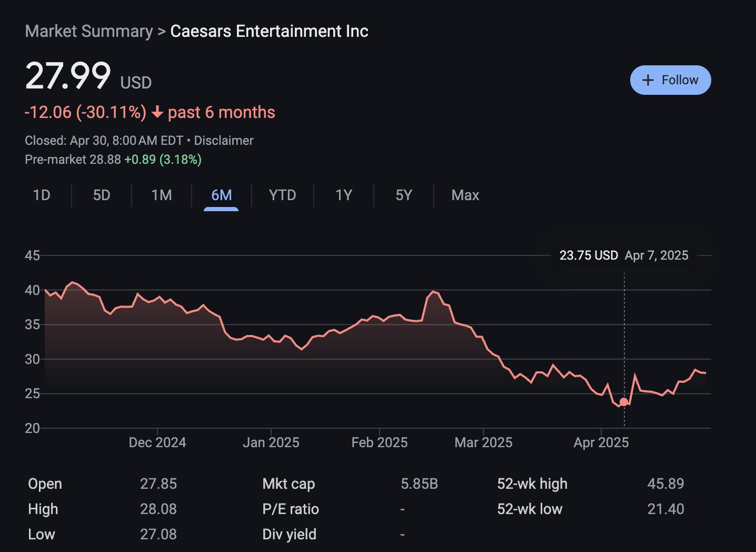This screenshot has width=756, height=552.
Task: Switch to the Max chart range
Action: tap(465, 195)
